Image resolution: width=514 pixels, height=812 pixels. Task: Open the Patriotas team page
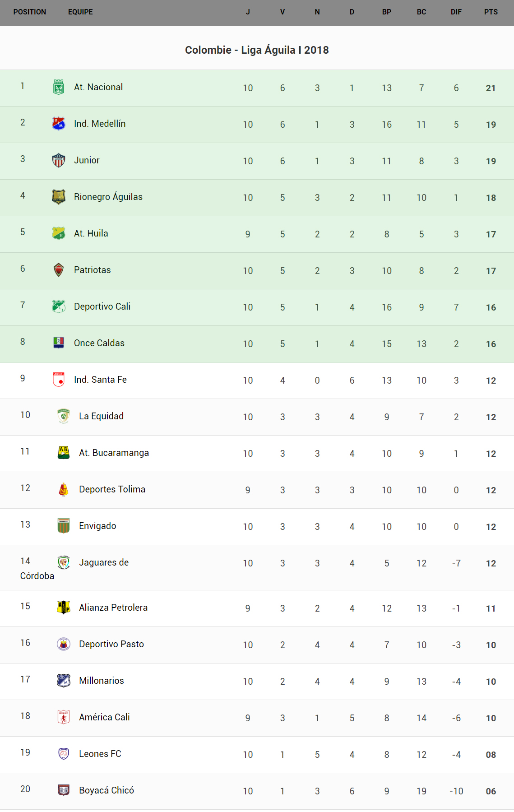93,270
